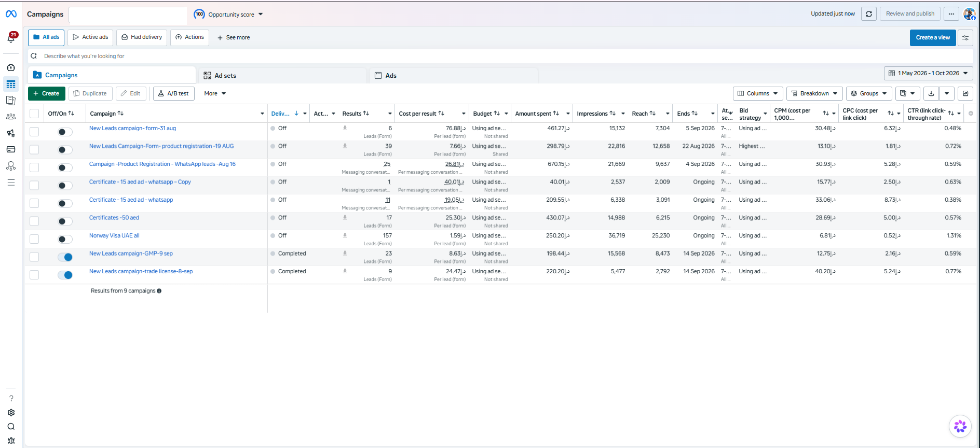Open Help question mark icon

pos(11,398)
